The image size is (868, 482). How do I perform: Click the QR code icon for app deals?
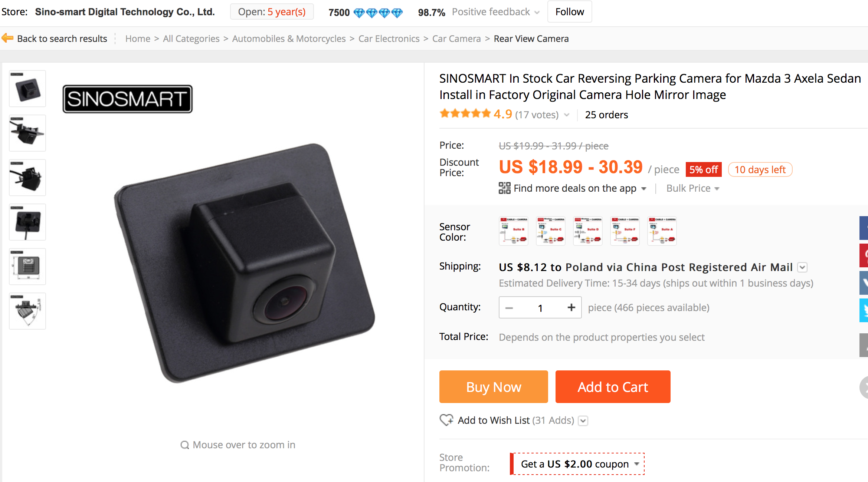coord(504,188)
